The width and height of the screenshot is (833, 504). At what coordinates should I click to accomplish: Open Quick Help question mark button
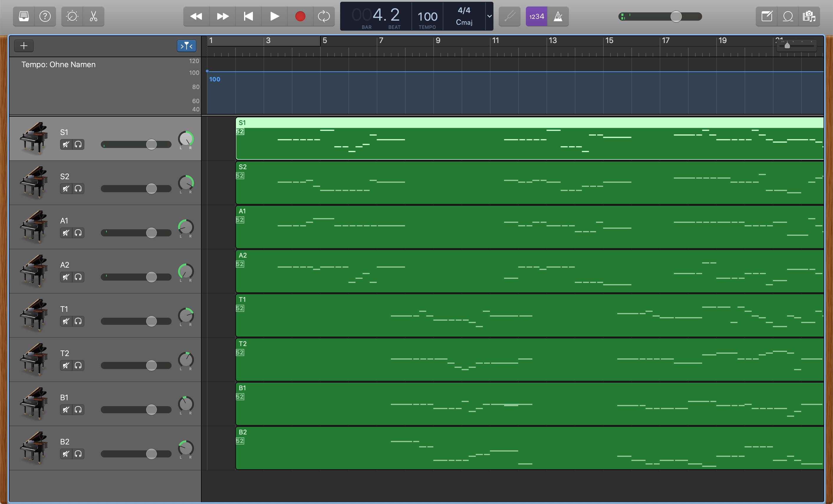coord(45,16)
